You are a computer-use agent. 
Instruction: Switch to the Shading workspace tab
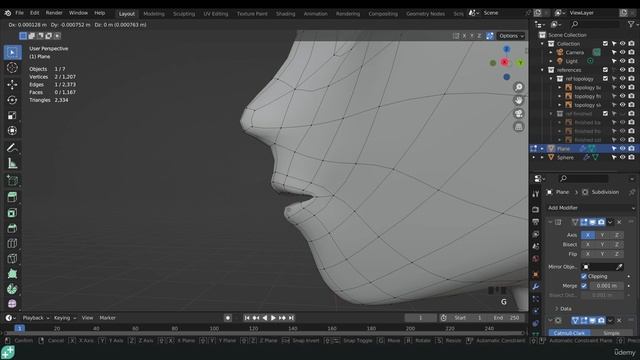pyautogui.click(x=285, y=14)
